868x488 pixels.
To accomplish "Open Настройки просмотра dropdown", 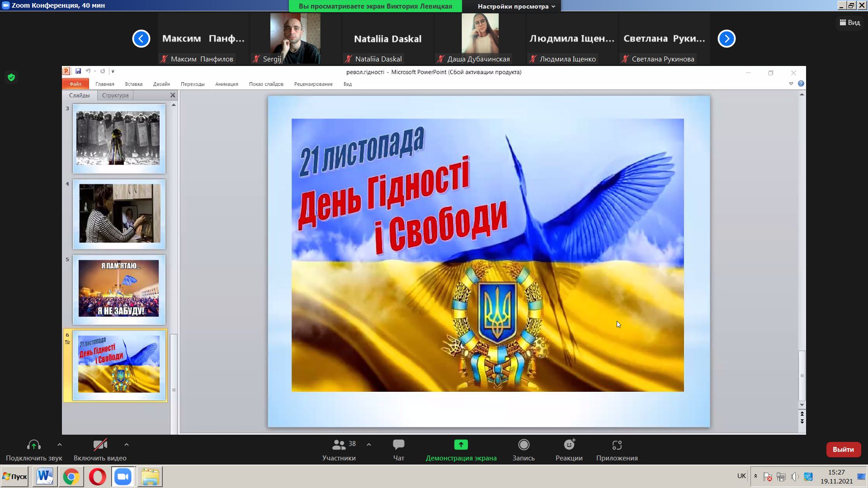I will coord(516,6).
